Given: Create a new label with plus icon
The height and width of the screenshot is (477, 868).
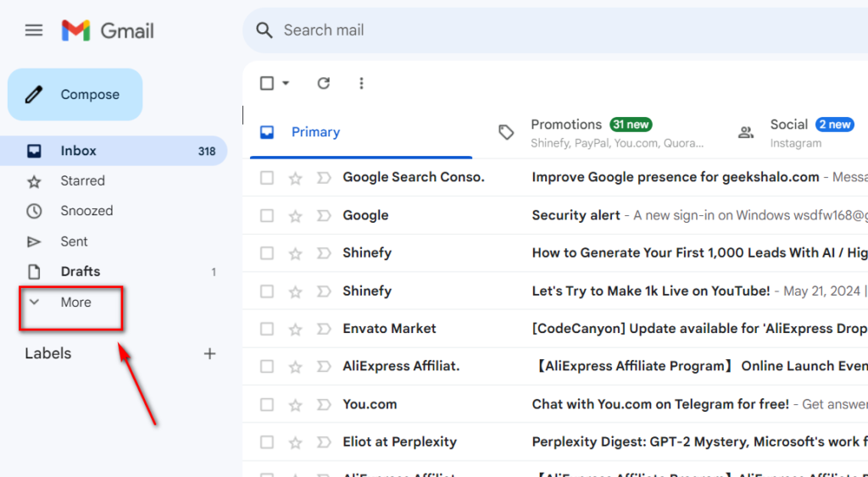Looking at the screenshot, I should click(209, 353).
